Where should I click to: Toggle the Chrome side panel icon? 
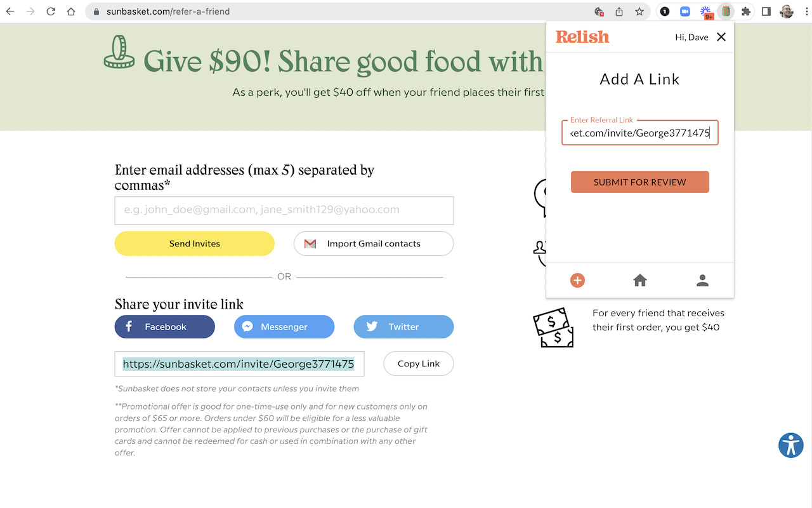tap(766, 11)
